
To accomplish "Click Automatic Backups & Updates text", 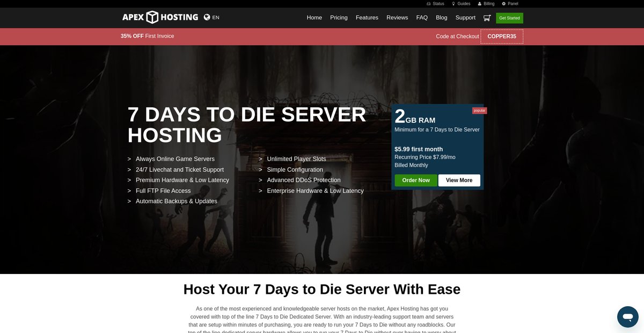I will (177, 201).
